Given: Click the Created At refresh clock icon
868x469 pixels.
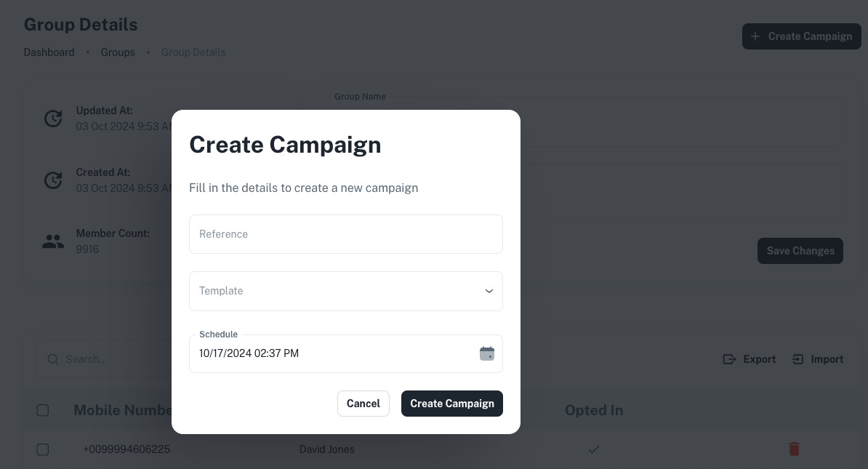Looking at the screenshot, I should (x=53, y=180).
